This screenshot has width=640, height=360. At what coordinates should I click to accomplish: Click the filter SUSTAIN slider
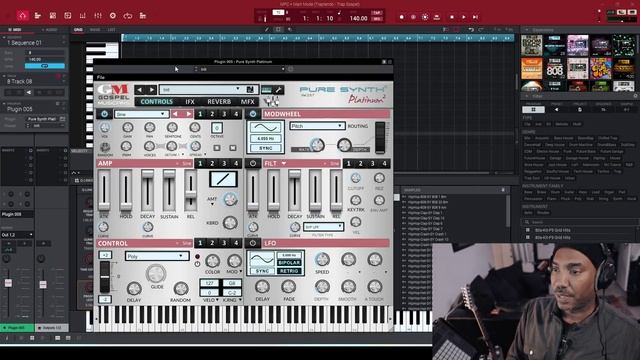pos(315,190)
